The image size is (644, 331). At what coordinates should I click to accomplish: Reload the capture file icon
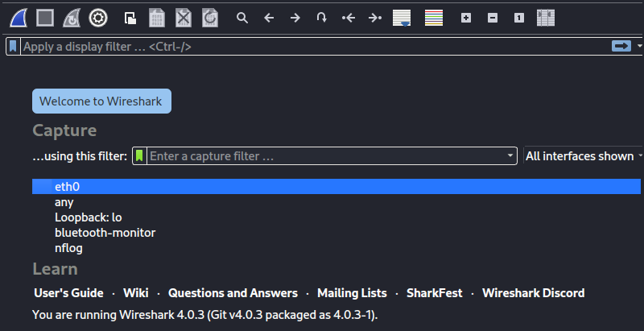tap(210, 18)
